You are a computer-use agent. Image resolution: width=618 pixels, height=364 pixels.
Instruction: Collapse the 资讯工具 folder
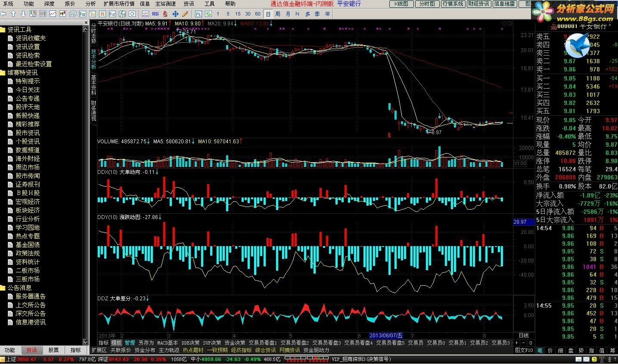(x=3, y=30)
